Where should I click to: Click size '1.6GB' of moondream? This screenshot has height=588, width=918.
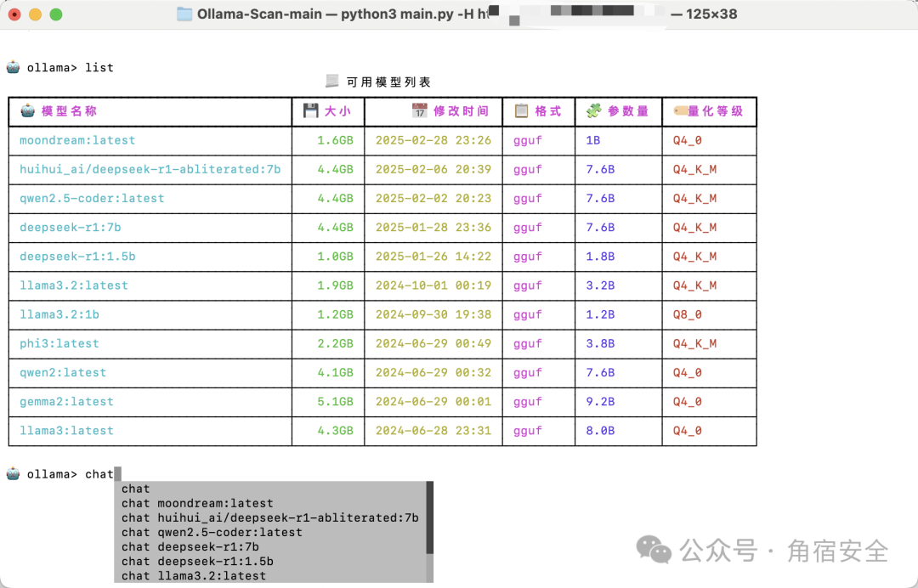click(336, 140)
